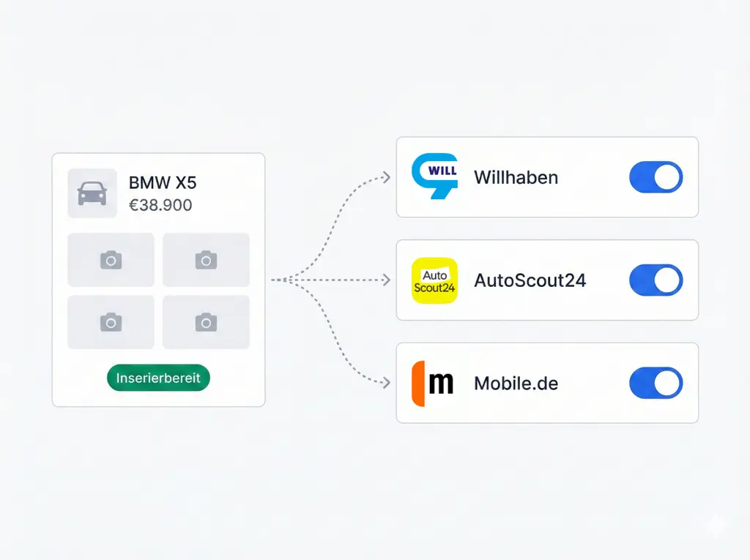
Task: Disable the Willhaben toggle switch
Action: (x=656, y=177)
